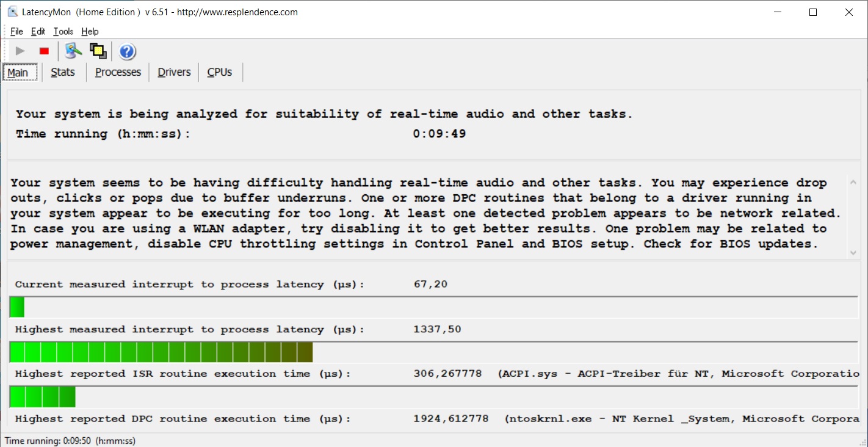This screenshot has height=447, width=868.
Task: Switch to the Processes tab
Action: [118, 72]
